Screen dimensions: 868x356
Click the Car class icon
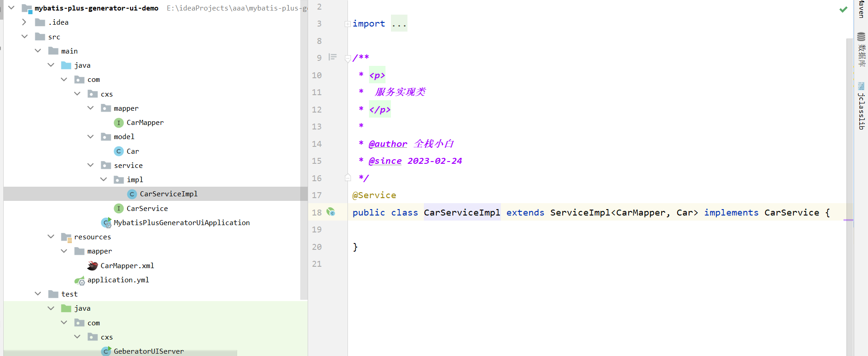[x=119, y=151]
